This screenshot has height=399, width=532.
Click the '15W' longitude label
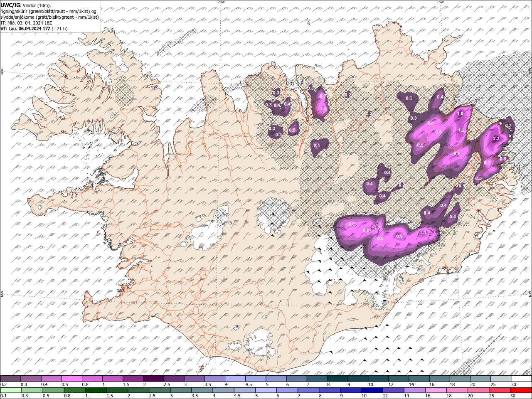[x=440, y=2]
